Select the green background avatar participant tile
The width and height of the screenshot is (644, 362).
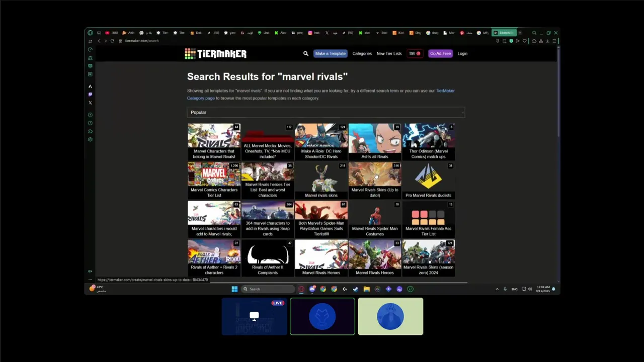pos(390,316)
